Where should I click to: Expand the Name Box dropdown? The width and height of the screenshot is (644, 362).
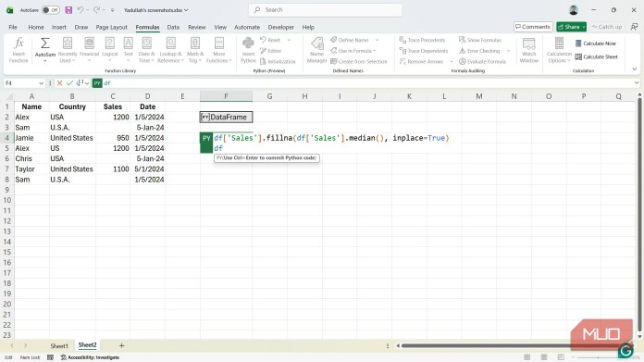(41, 83)
